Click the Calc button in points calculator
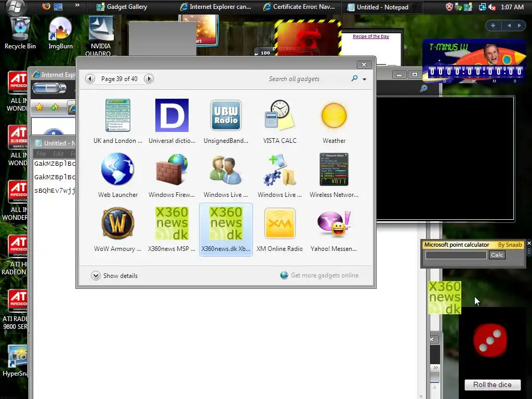 click(x=497, y=255)
